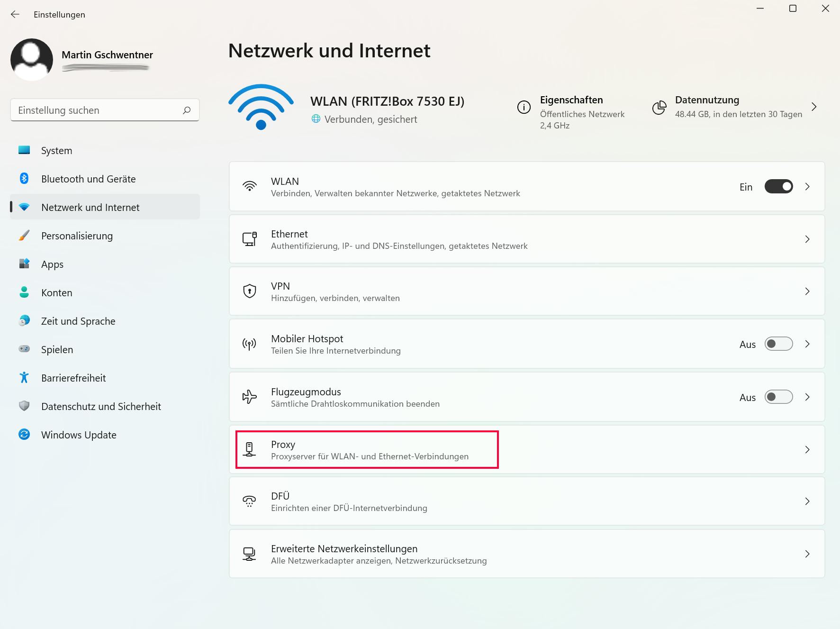This screenshot has height=629, width=840.
Task: Expand the Datennutzung details
Action: pos(814,107)
